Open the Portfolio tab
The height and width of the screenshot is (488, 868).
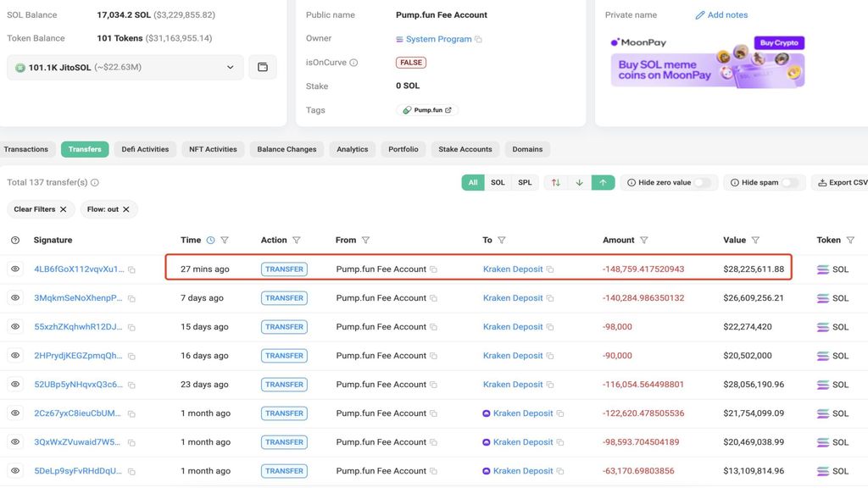click(x=403, y=149)
